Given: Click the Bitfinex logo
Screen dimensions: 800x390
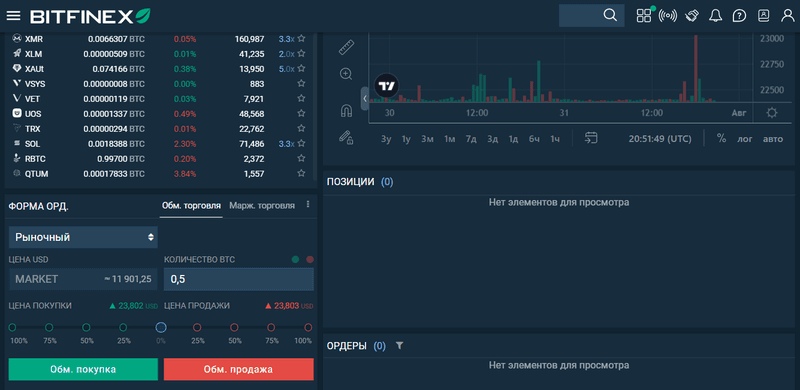Looking at the screenshot, I should (x=90, y=16).
